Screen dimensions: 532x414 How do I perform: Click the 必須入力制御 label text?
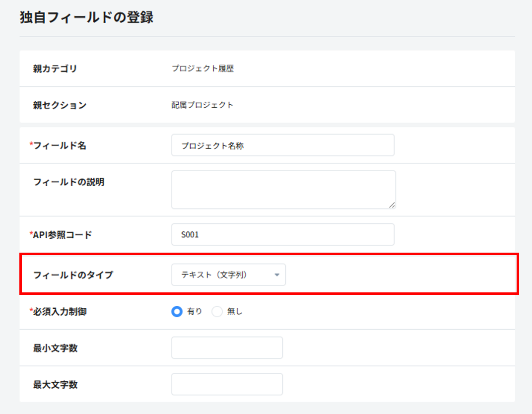tap(60, 312)
